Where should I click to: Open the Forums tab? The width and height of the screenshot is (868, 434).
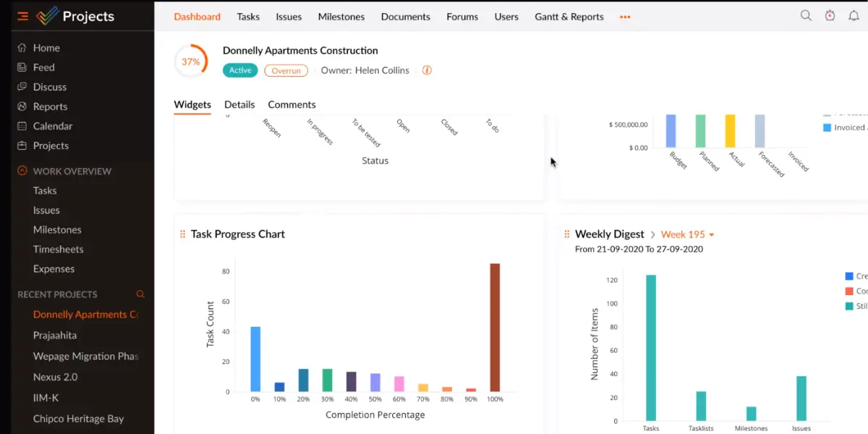pyautogui.click(x=462, y=17)
